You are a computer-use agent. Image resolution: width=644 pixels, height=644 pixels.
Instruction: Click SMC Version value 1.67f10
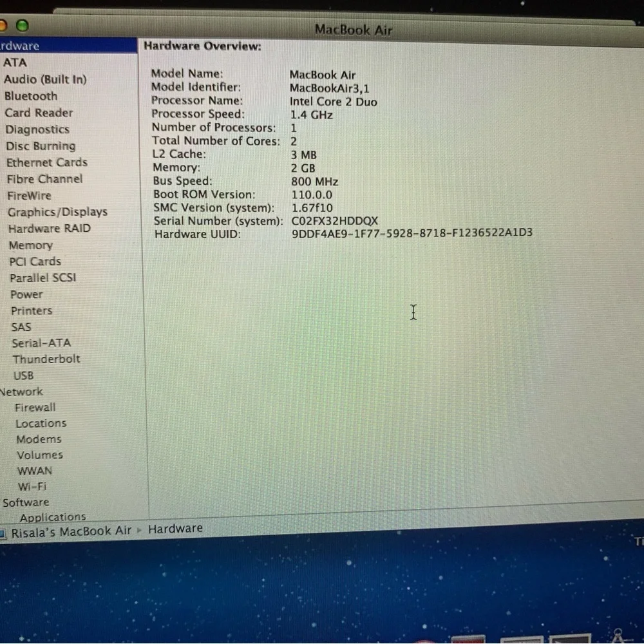312,208
